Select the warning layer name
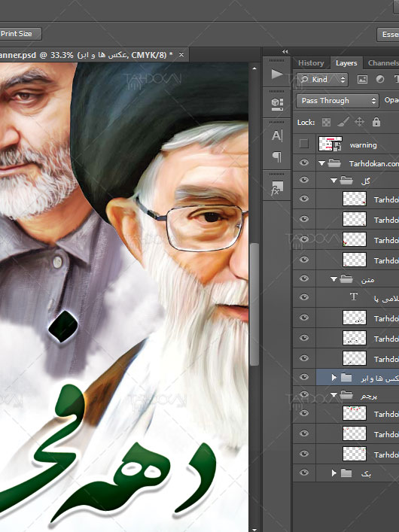 [363, 145]
